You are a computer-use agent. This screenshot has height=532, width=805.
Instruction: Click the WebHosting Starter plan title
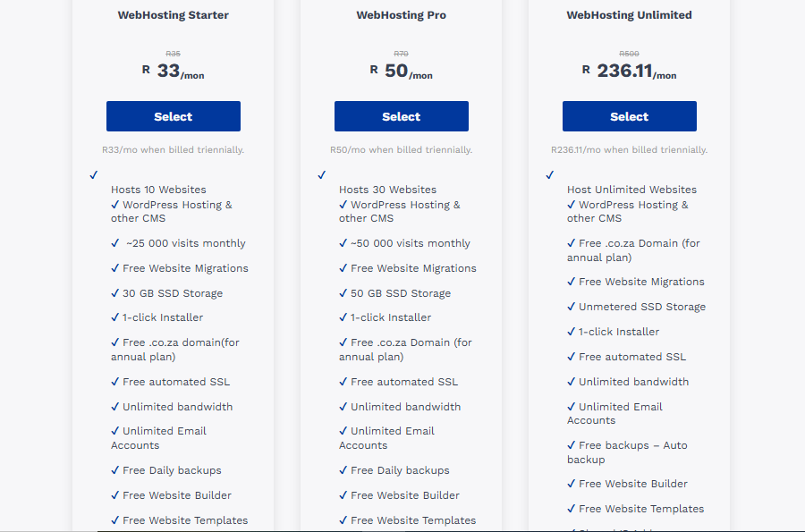[x=173, y=15]
